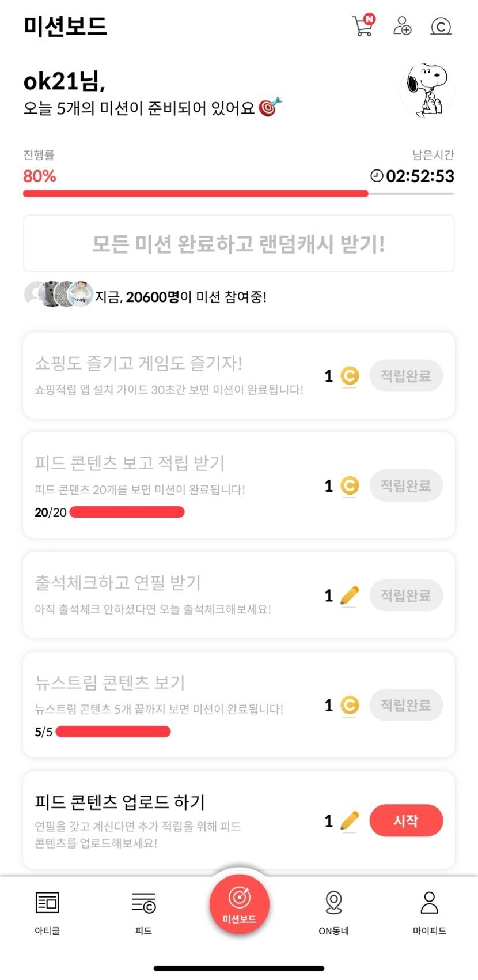Open the shopping cart icon
478x980 pixels.
pyautogui.click(x=363, y=25)
